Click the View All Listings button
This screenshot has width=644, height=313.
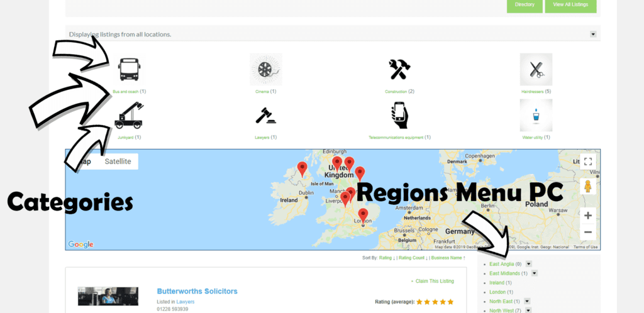click(570, 5)
